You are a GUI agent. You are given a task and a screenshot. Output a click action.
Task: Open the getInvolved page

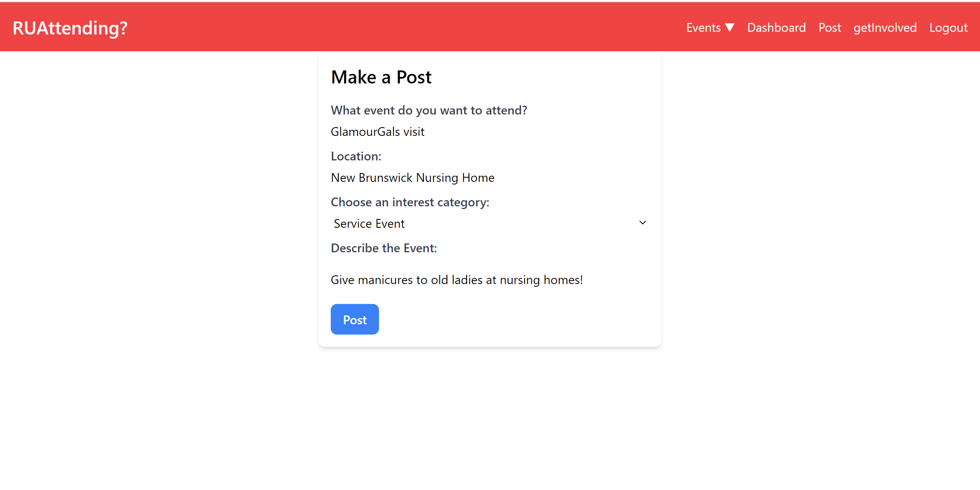point(885,28)
